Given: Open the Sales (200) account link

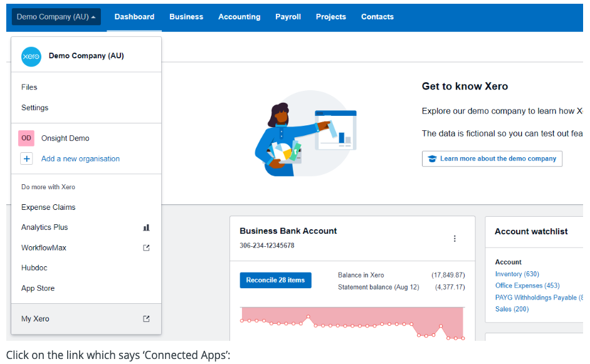Looking at the screenshot, I should [512, 309].
